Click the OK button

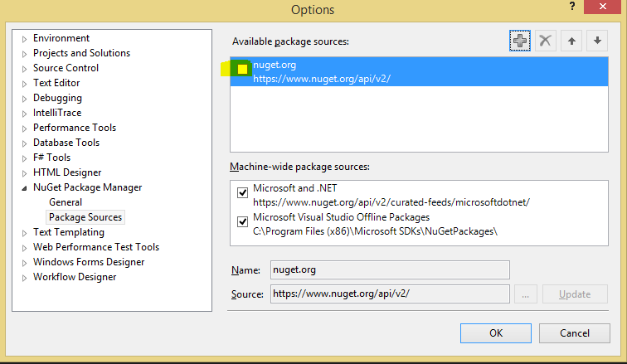(496, 333)
